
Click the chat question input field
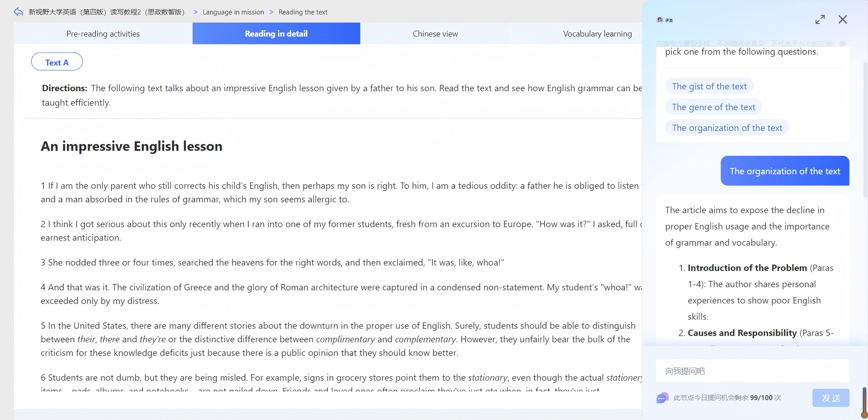752,371
